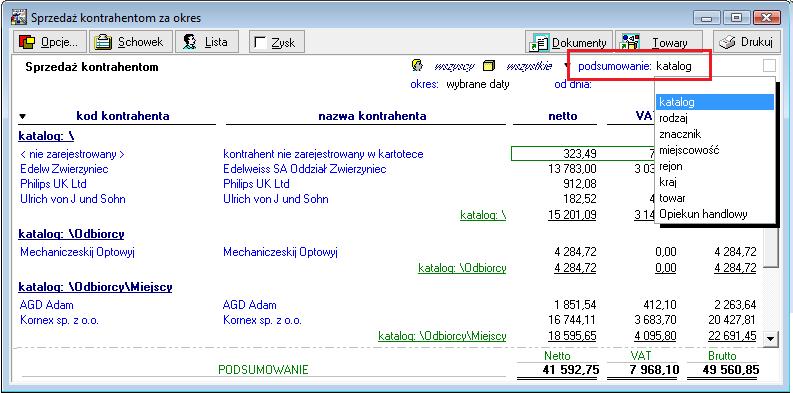Select 'katalog' in the summary dropdown list

715,102
